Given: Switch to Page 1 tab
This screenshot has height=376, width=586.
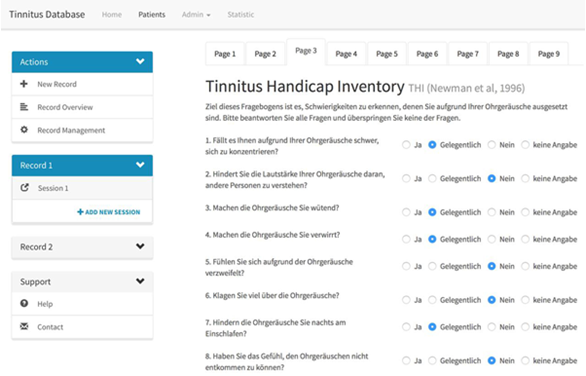Looking at the screenshot, I should point(225,54).
